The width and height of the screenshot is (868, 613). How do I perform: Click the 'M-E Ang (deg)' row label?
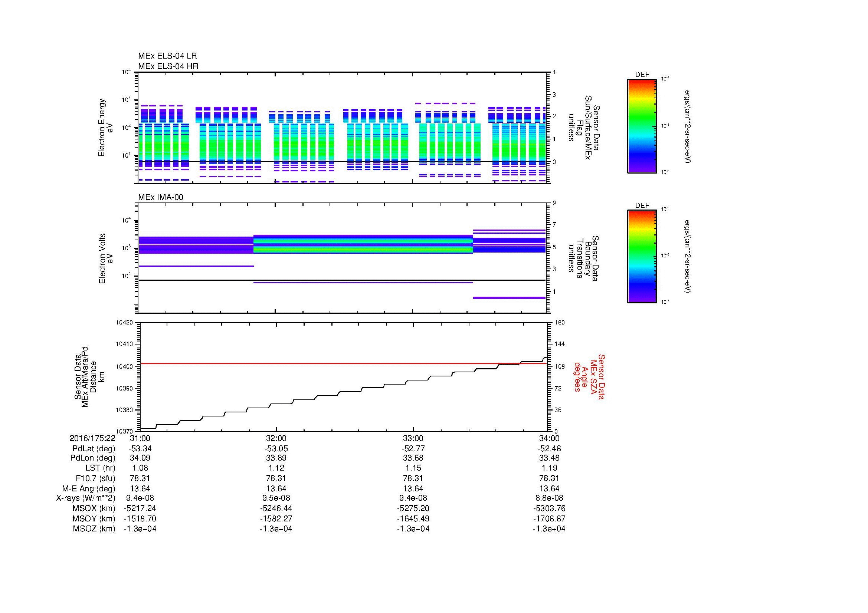88,488
